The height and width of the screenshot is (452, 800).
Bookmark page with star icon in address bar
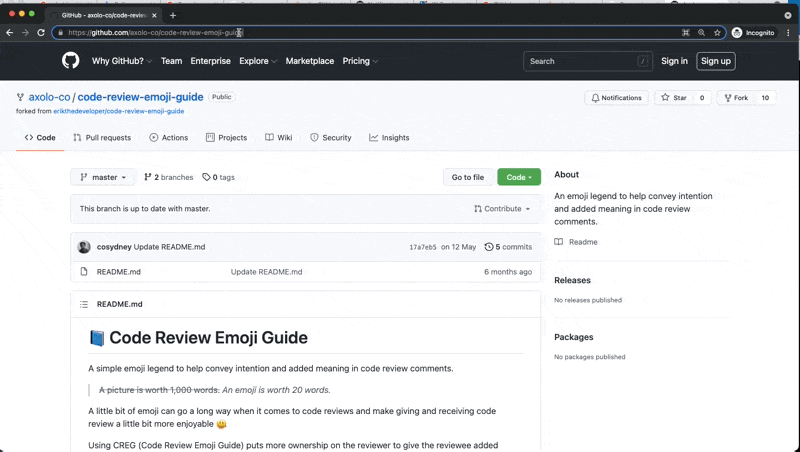point(717,33)
